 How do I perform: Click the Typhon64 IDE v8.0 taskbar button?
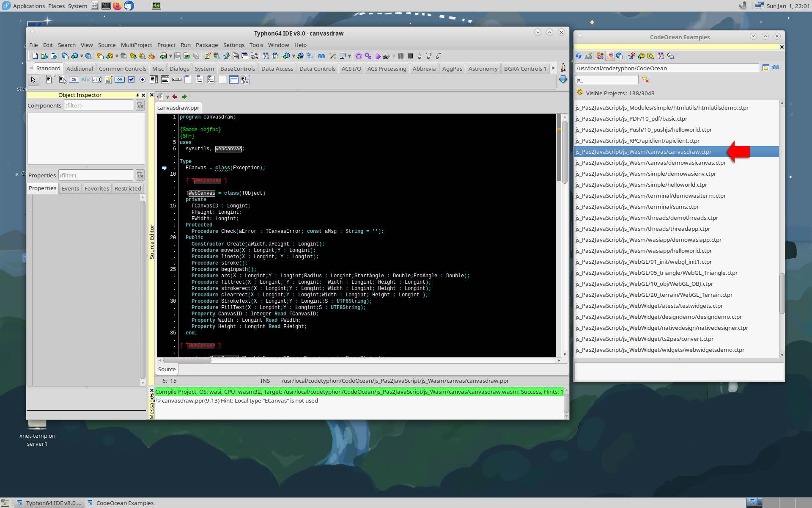(x=49, y=503)
